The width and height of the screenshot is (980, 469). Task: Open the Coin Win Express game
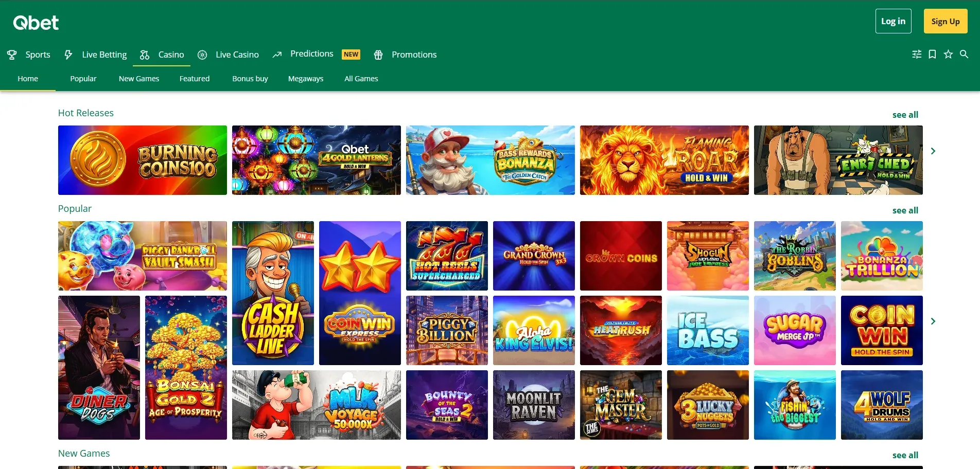point(360,293)
